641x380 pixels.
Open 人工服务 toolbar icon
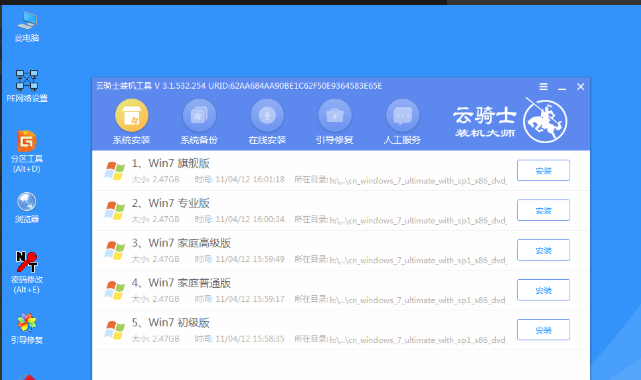[x=402, y=122]
